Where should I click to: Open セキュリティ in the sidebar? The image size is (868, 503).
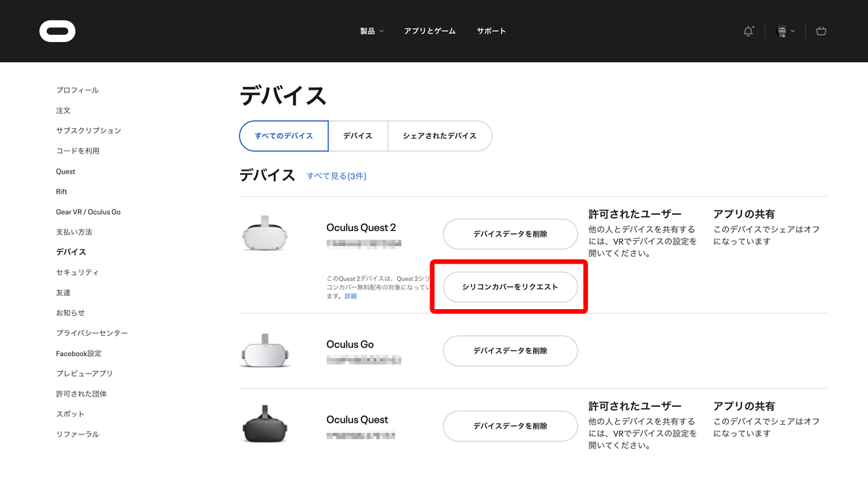(x=77, y=272)
